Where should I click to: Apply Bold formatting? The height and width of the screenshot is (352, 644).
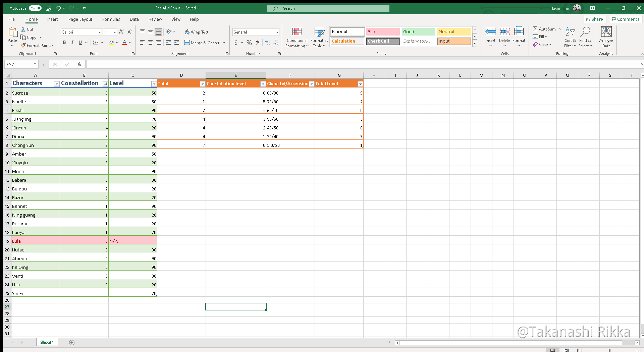(x=64, y=43)
